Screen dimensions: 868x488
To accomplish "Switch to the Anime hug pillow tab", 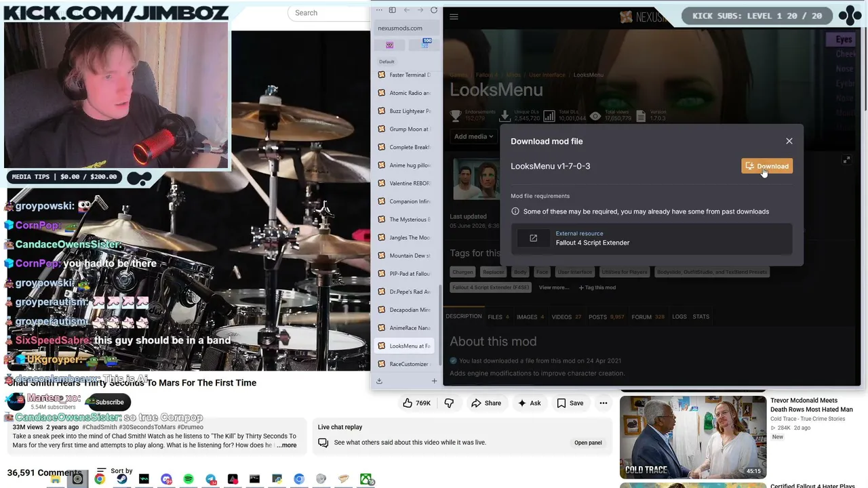I will point(406,165).
